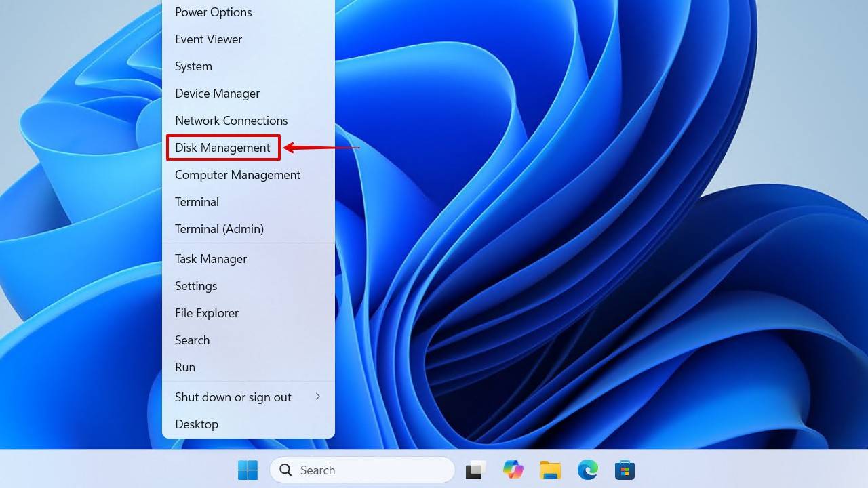Image resolution: width=868 pixels, height=488 pixels.
Task: Open Computer Management
Action: [x=237, y=175]
